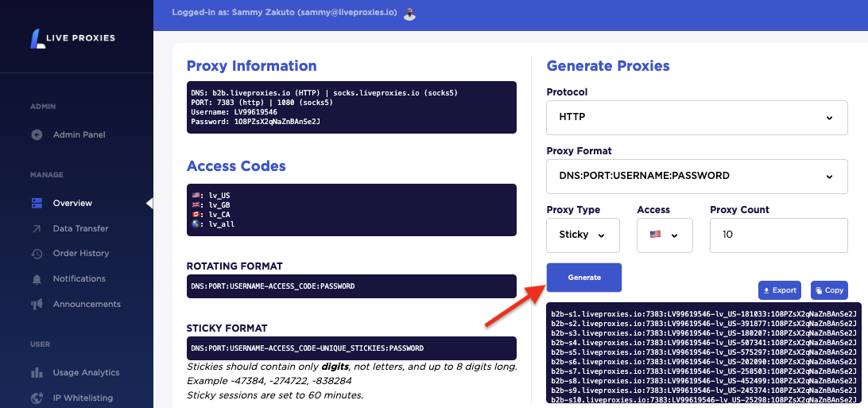Open the Proxy Type Sticky dropdown
The height and width of the screenshot is (408, 868).
click(583, 235)
